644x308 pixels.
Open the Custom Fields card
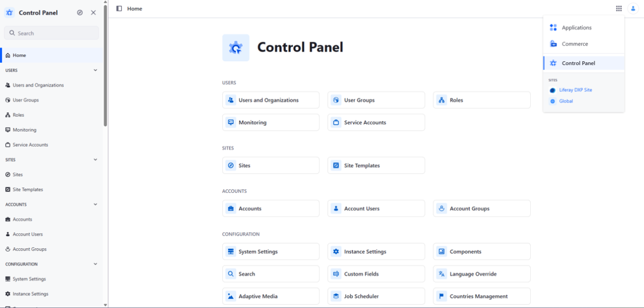point(376,274)
